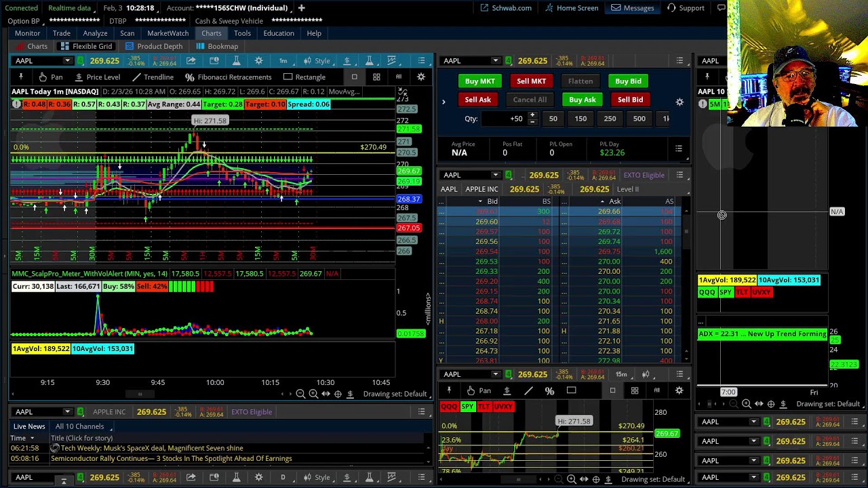868x488 pixels.
Task: Click Bid column header in Level II
Action: [x=492, y=201]
